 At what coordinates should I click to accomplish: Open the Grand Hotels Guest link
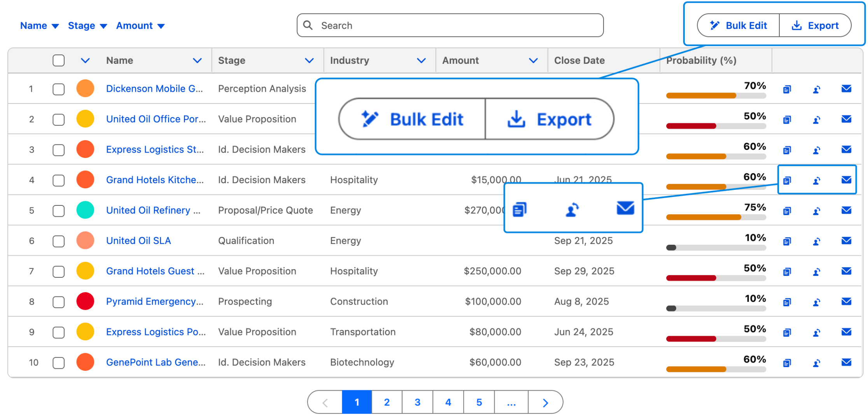(x=155, y=271)
